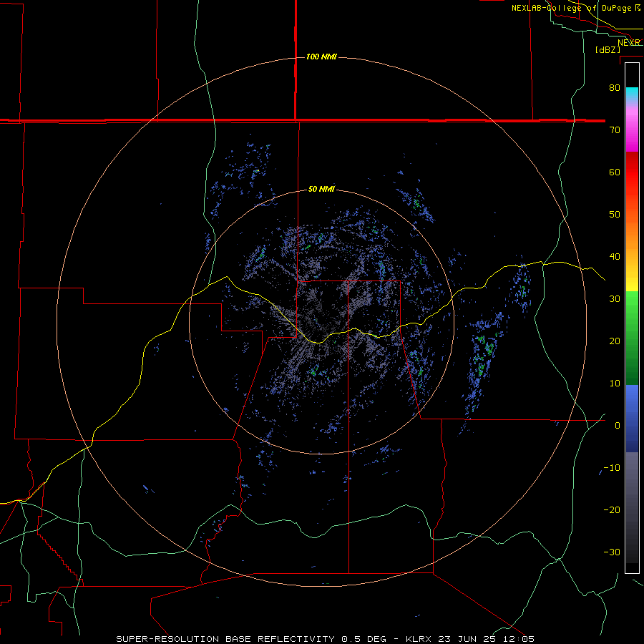Click the 30 dBZ scale value

615,298
